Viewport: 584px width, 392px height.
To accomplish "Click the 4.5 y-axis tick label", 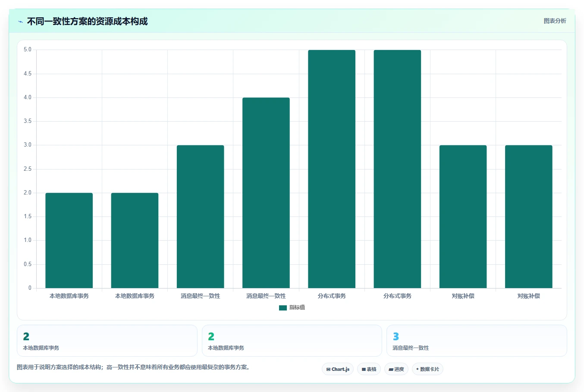I will click(28, 74).
